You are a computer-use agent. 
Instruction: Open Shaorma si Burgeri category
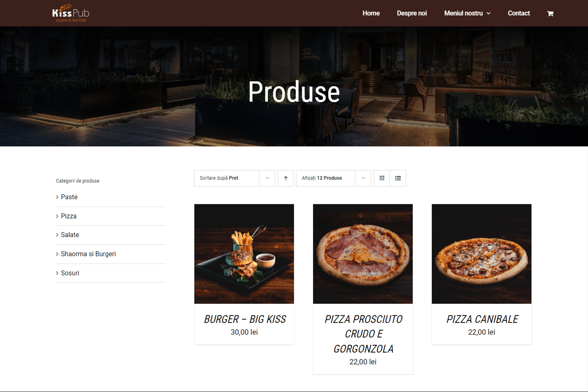pyautogui.click(x=88, y=254)
